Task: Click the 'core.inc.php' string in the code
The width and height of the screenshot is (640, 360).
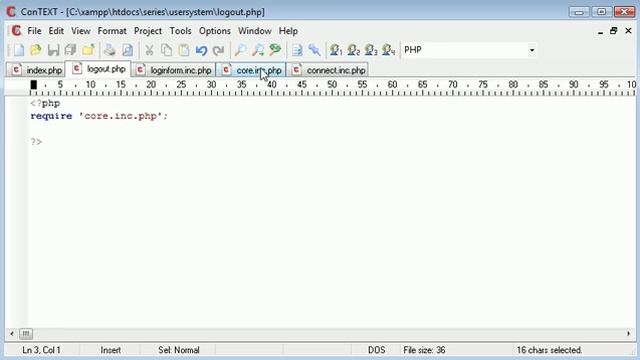Action: point(120,116)
